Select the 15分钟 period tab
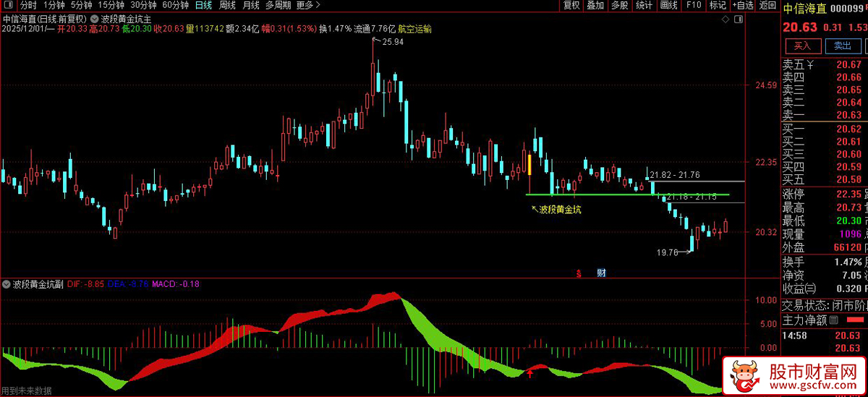The width and height of the screenshot is (868, 397). coord(111,5)
